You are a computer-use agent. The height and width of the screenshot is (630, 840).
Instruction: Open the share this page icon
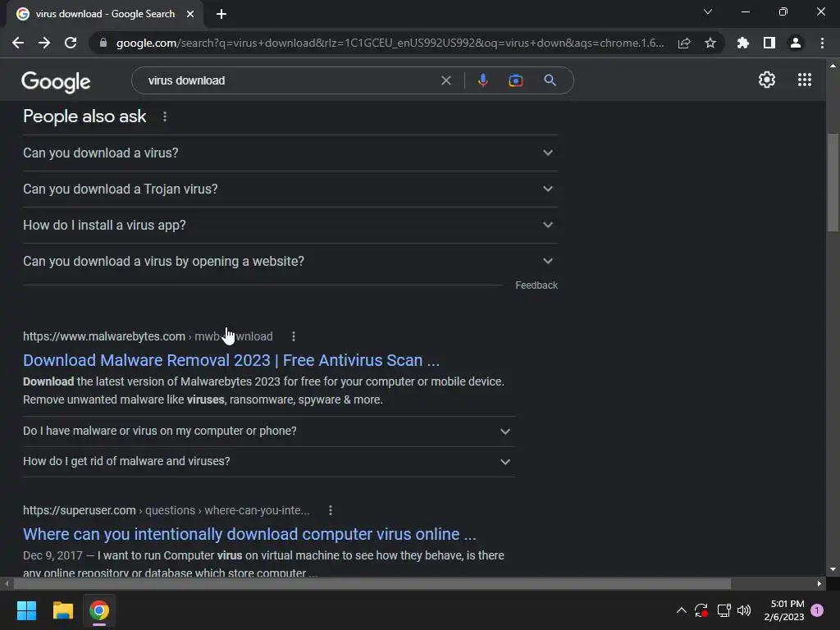[684, 43]
